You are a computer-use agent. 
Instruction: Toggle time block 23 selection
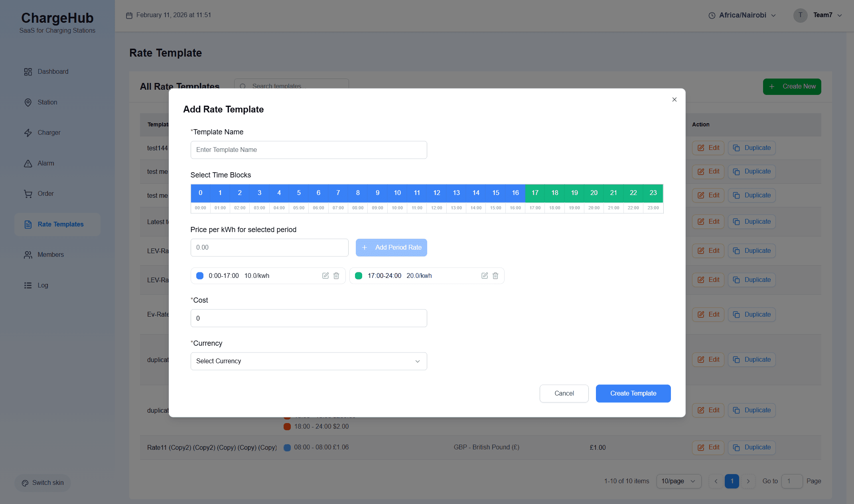click(x=653, y=193)
